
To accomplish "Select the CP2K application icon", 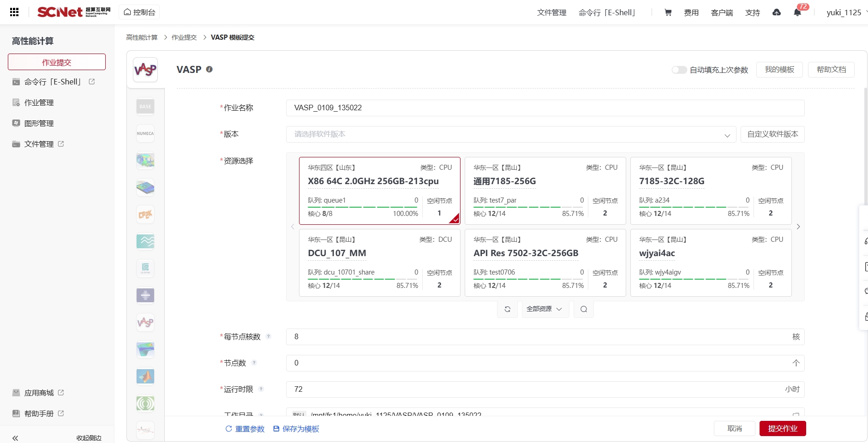I will point(145,215).
